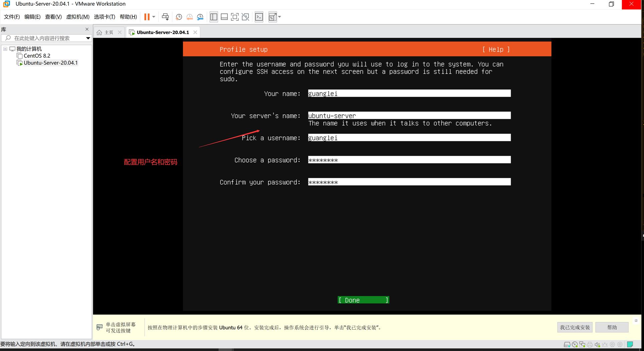
Task: Open the library search dropdown arrow
Action: (88, 38)
